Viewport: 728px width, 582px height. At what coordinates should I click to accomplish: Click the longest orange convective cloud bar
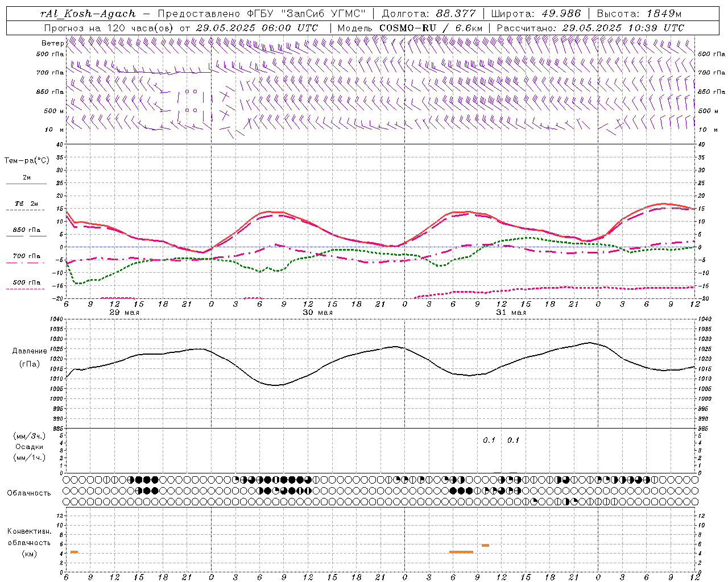point(461,552)
